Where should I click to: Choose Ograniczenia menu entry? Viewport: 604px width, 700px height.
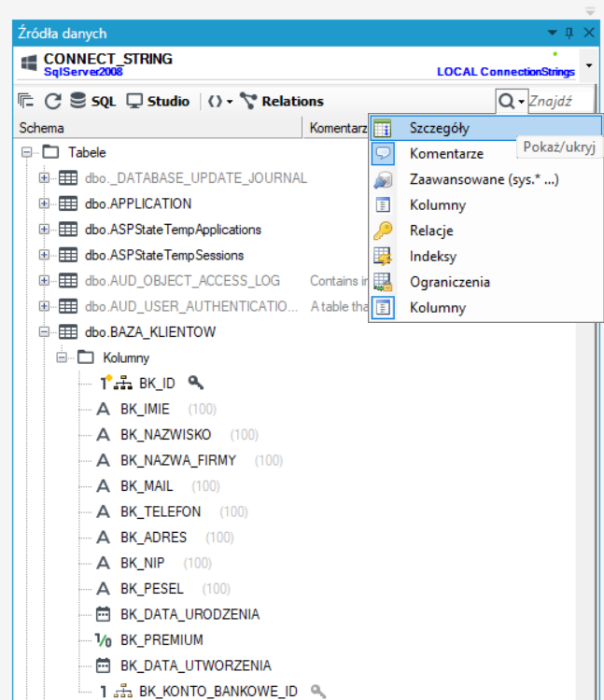click(x=486, y=282)
